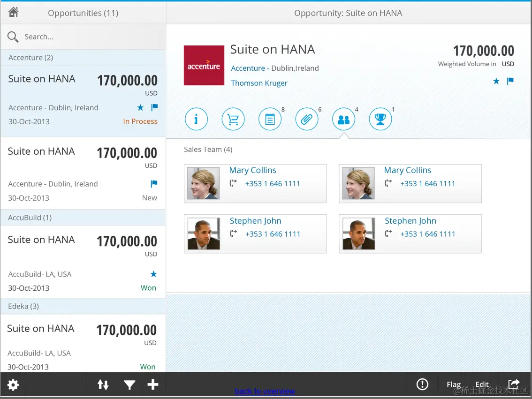Open the Sales Team people tab
Viewport: 532px width, 399px height.
click(344, 119)
